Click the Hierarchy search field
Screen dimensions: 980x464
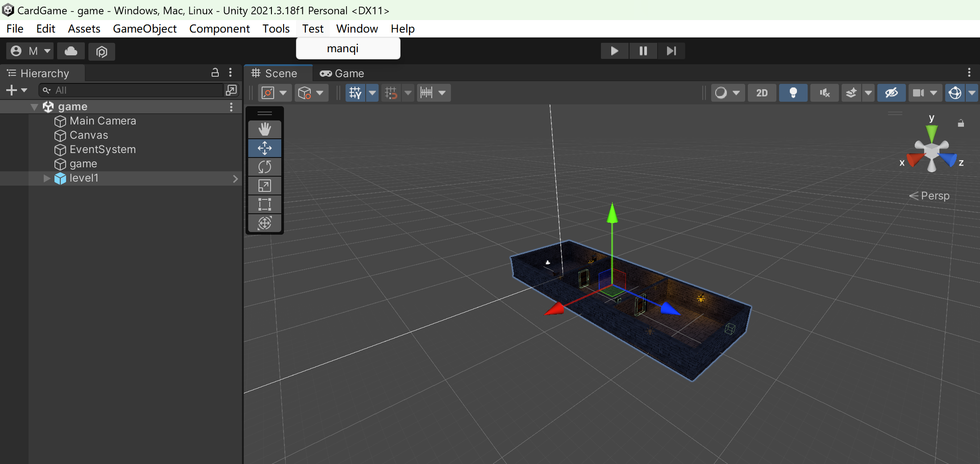[132, 90]
